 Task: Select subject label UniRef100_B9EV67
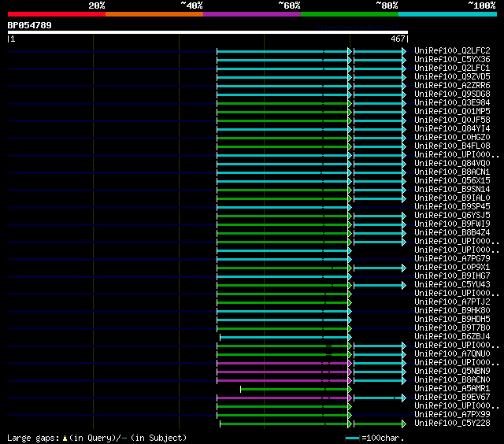click(x=452, y=398)
